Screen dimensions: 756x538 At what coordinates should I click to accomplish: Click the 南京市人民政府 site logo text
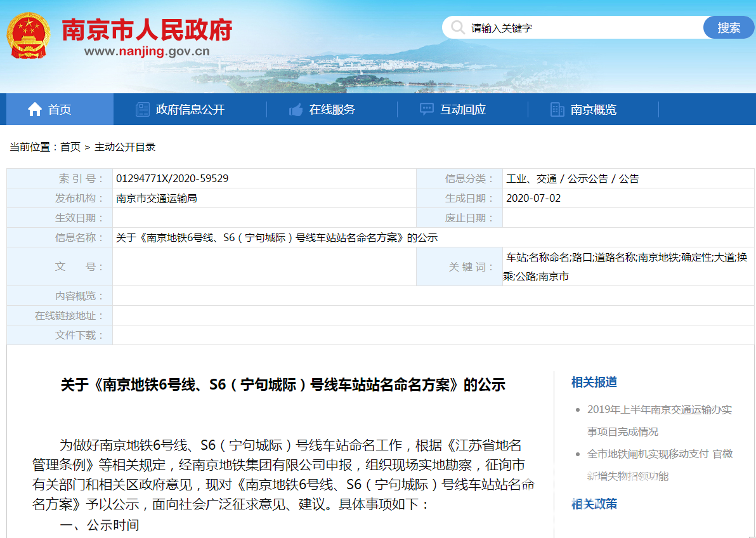click(146, 29)
